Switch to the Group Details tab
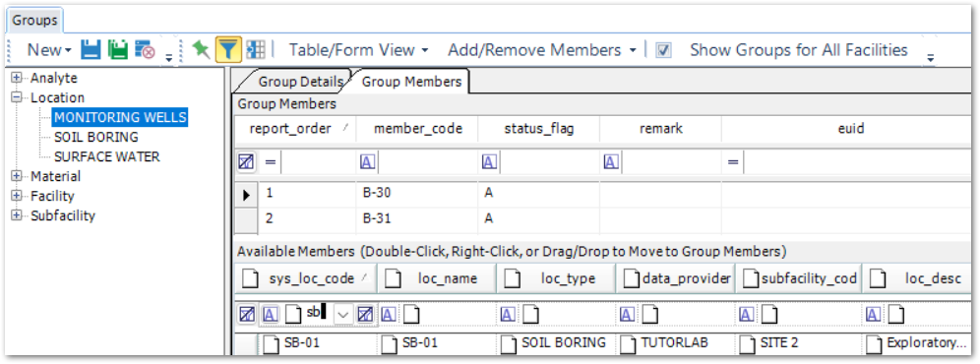 (300, 82)
